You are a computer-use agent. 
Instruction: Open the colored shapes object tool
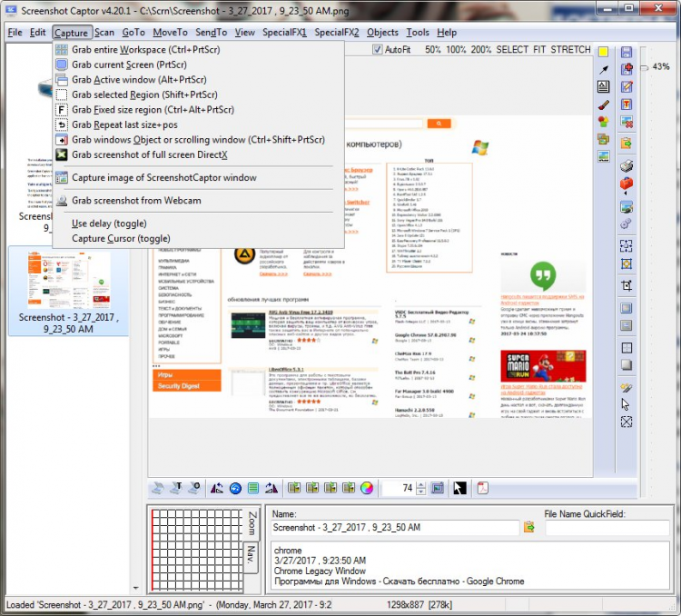click(603, 122)
